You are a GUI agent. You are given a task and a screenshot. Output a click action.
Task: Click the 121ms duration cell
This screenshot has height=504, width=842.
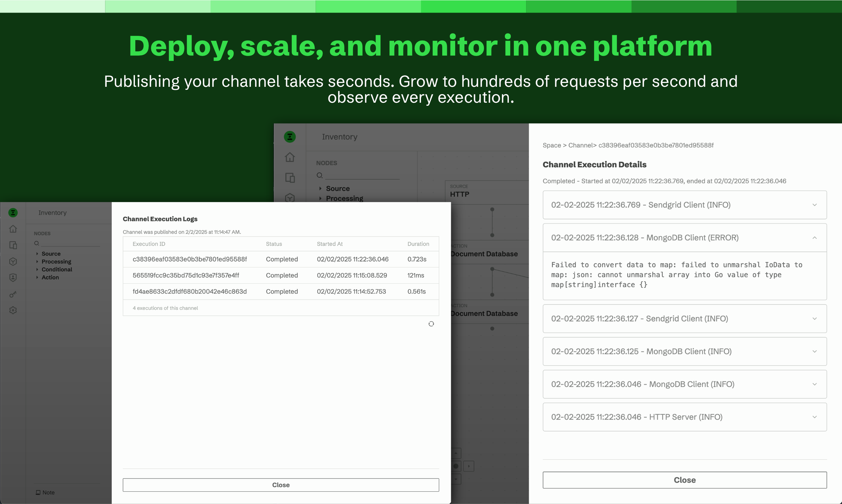pos(415,275)
